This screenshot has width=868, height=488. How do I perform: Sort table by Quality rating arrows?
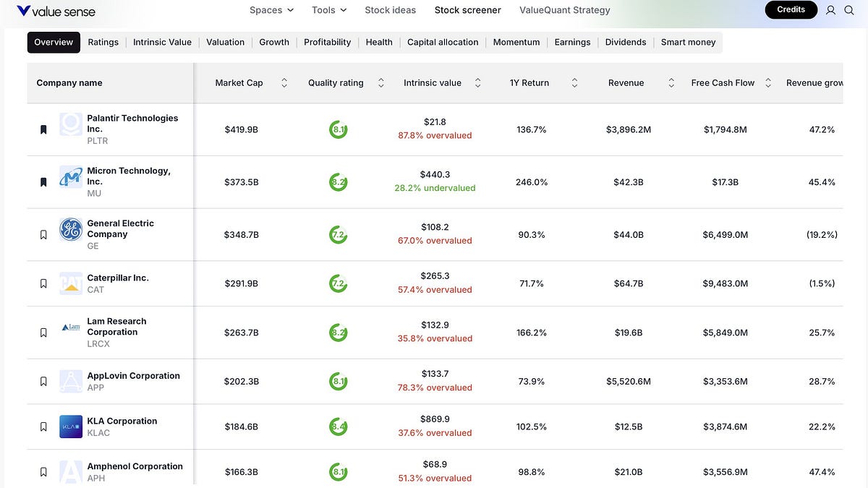(381, 83)
